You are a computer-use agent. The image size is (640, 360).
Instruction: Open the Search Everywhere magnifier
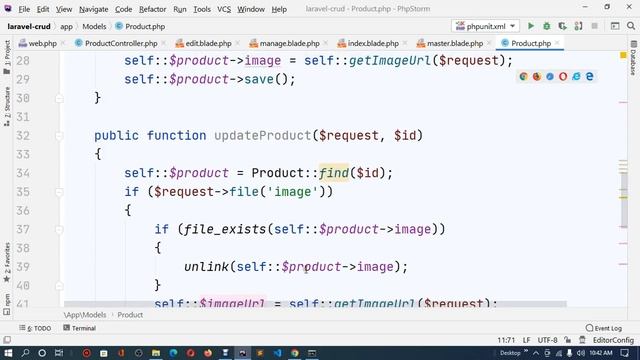(631, 26)
